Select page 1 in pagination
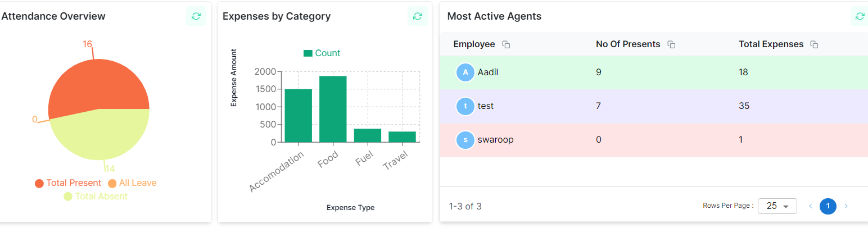 tap(828, 206)
